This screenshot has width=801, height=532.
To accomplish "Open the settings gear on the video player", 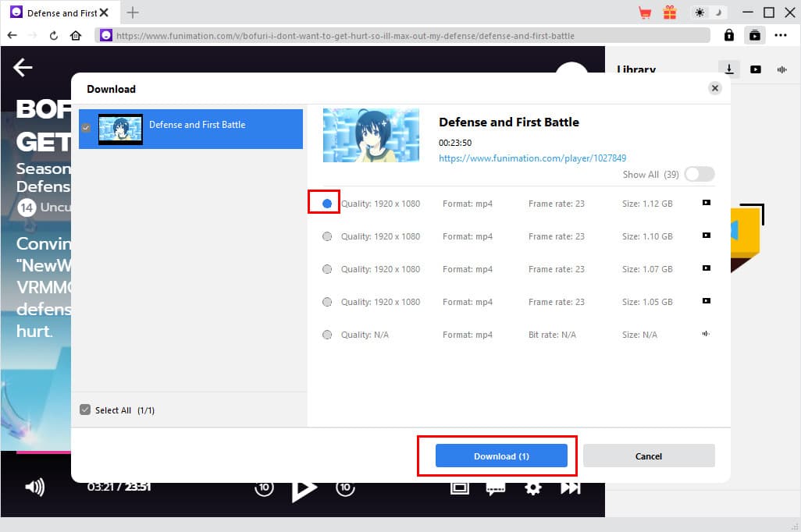I will [x=532, y=487].
